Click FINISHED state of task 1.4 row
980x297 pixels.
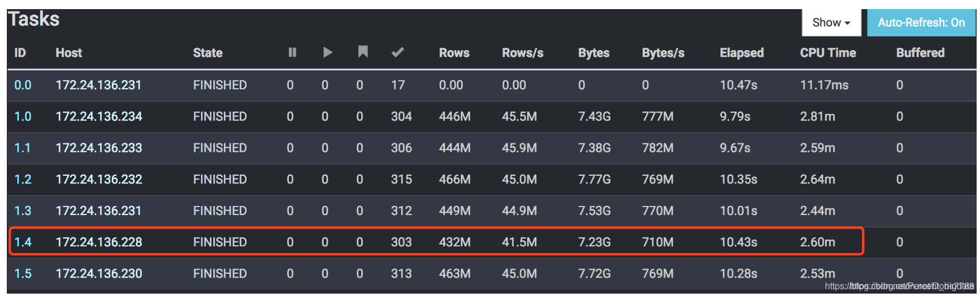[x=220, y=242]
